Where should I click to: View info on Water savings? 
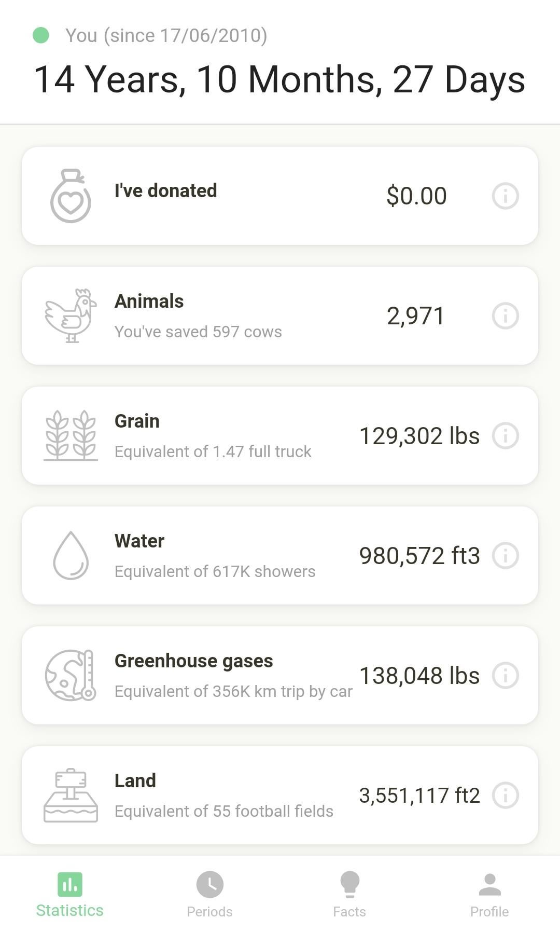pyautogui.click(x=505, y=556)
